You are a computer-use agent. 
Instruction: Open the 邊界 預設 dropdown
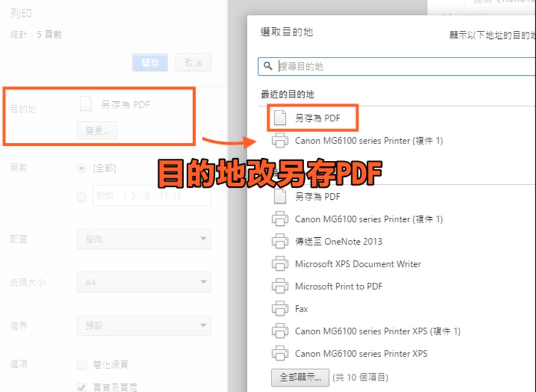tap(144, 326)
